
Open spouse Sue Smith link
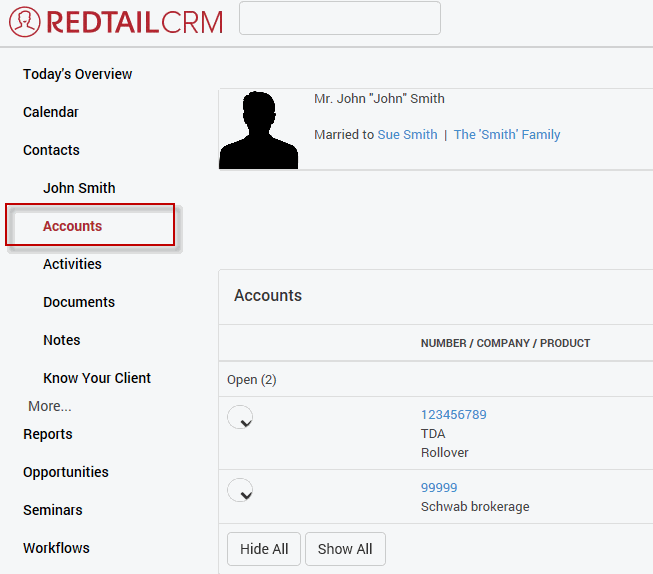[x=407, y=135]
